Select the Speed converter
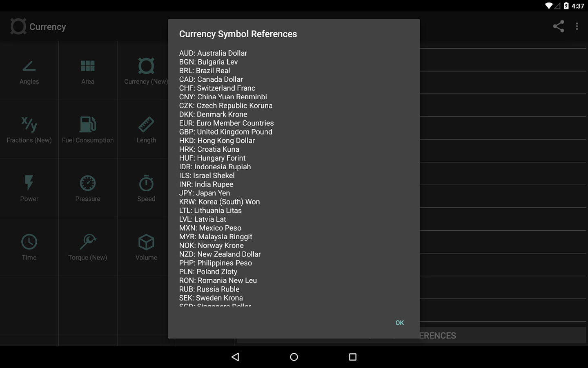This screenshot has height=368, width=588. 146,188
